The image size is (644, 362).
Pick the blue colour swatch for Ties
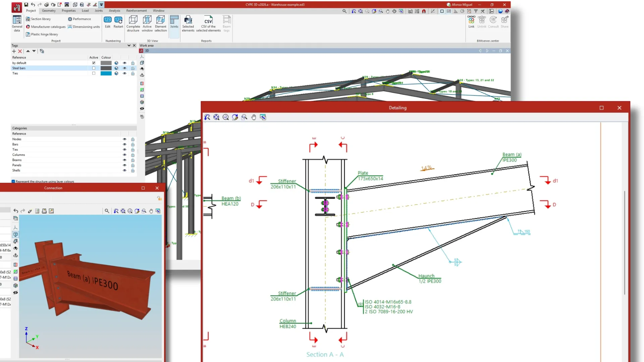click(106, 73)
